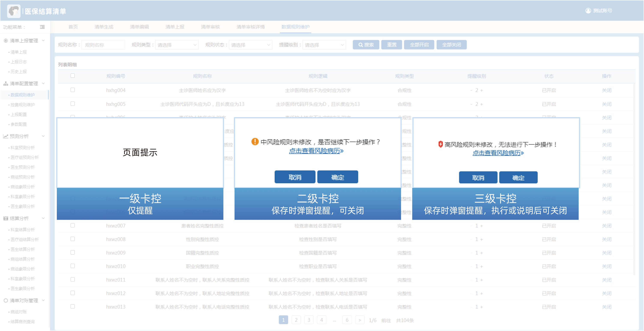Collapse the 清单配置管理 menu chevron

(x=43, y=83)
